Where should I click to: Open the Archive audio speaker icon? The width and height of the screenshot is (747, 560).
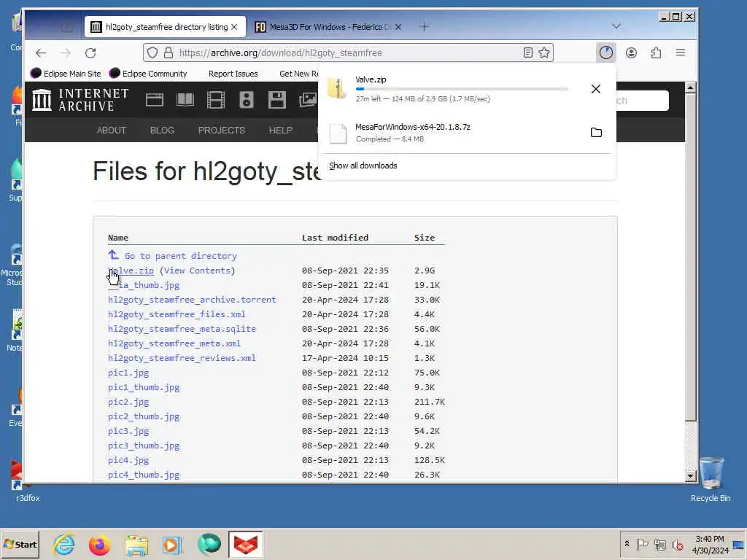click(x=247, y=100)
